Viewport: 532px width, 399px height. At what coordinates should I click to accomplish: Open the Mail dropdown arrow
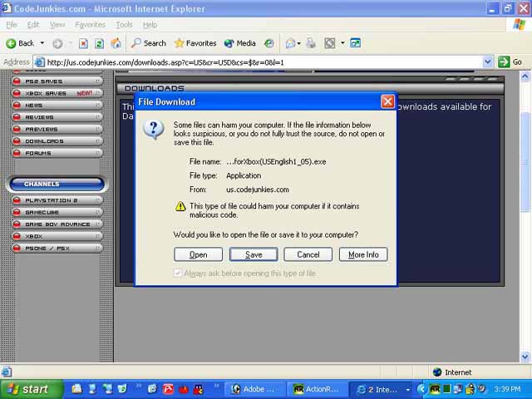coord(299,43)
